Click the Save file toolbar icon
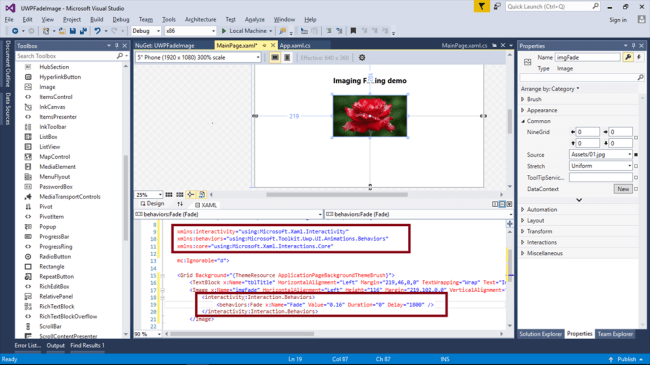This screenshot has height=365, width=650. (x=73, y=31)
